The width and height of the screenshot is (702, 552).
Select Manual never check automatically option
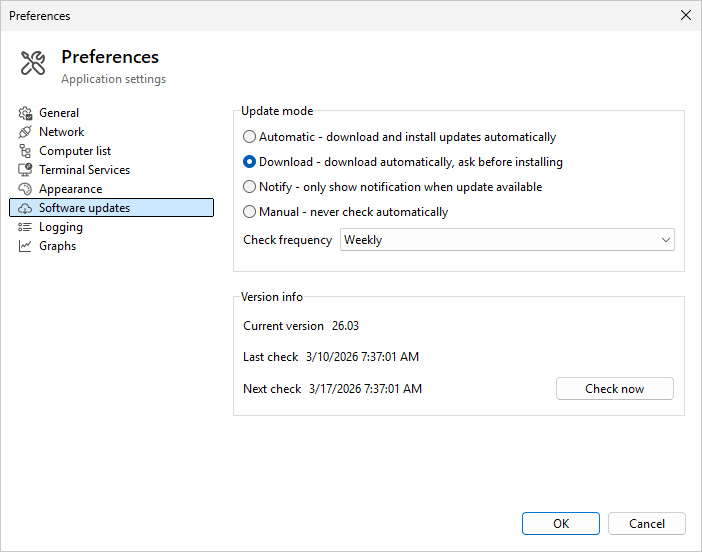pyautogui.click(x=250, y=212)
